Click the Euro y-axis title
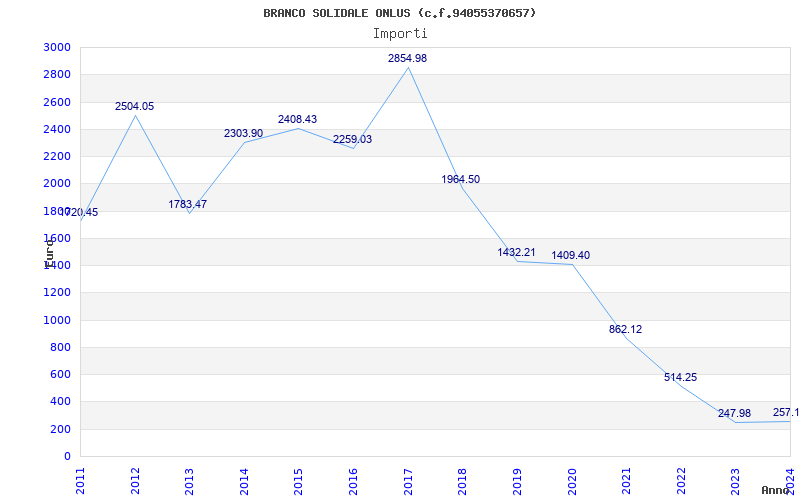The height and width of the screenshot is (500, 800). pyautogui.click(x=49, y=254)
